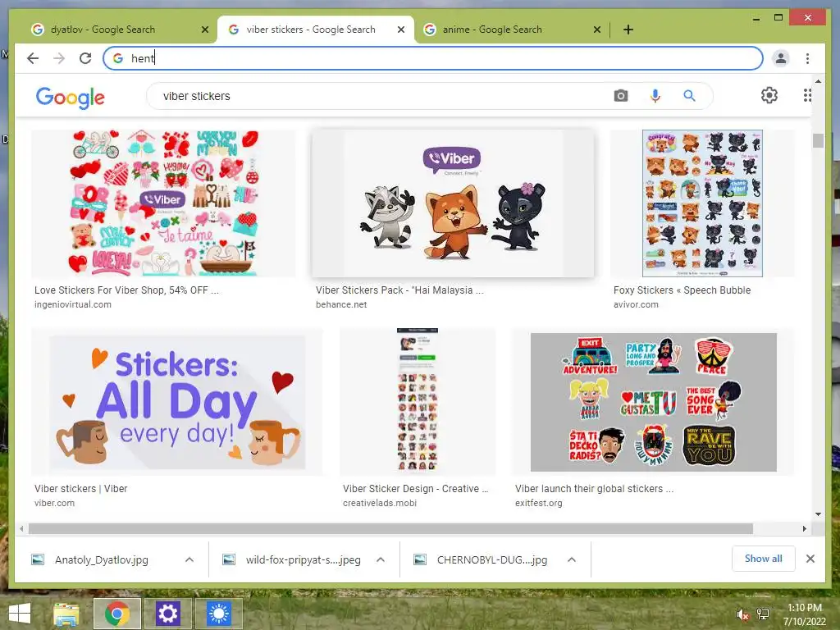Click the Chrome taskbar icon

(x=117, y=614)
